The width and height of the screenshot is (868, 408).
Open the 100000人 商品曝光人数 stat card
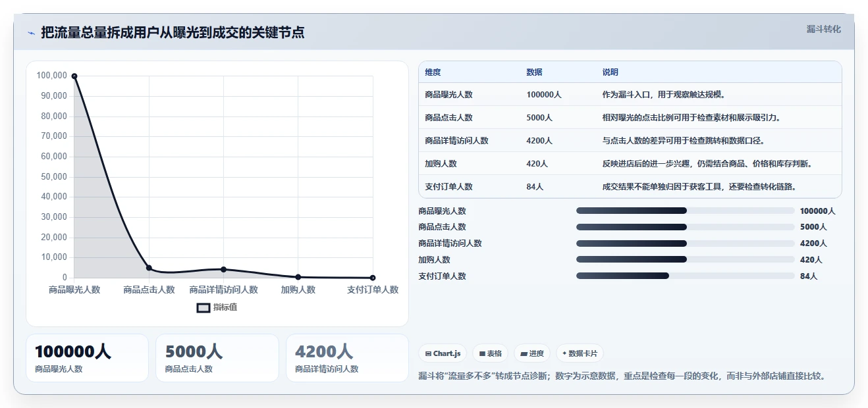click(87, 358)
